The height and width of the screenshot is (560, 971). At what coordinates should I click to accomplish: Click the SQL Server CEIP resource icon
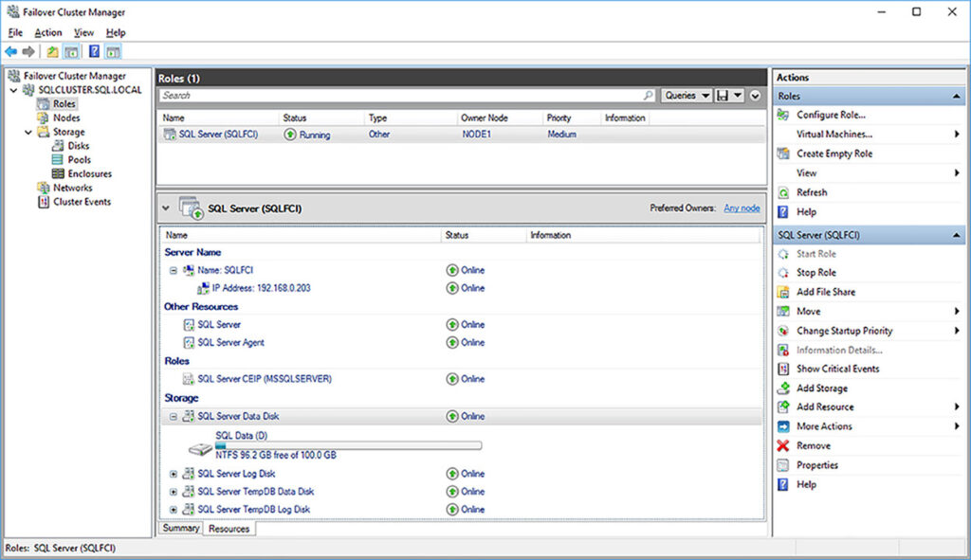[x=189, y=379]
